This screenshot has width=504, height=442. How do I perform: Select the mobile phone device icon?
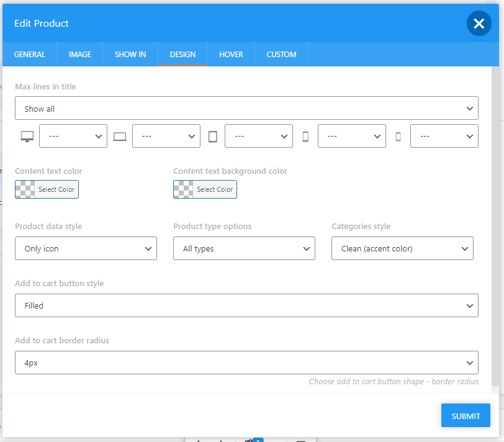(x=305, y=136)
